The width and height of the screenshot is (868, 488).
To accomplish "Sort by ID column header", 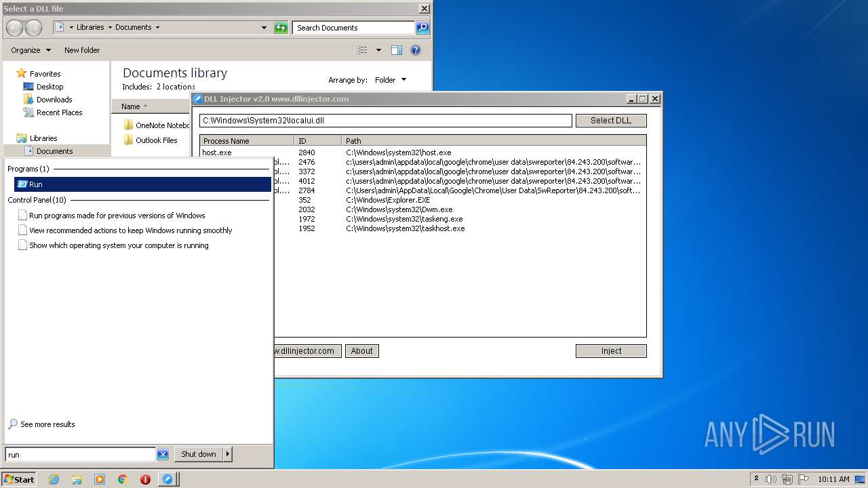I will 318,141.
